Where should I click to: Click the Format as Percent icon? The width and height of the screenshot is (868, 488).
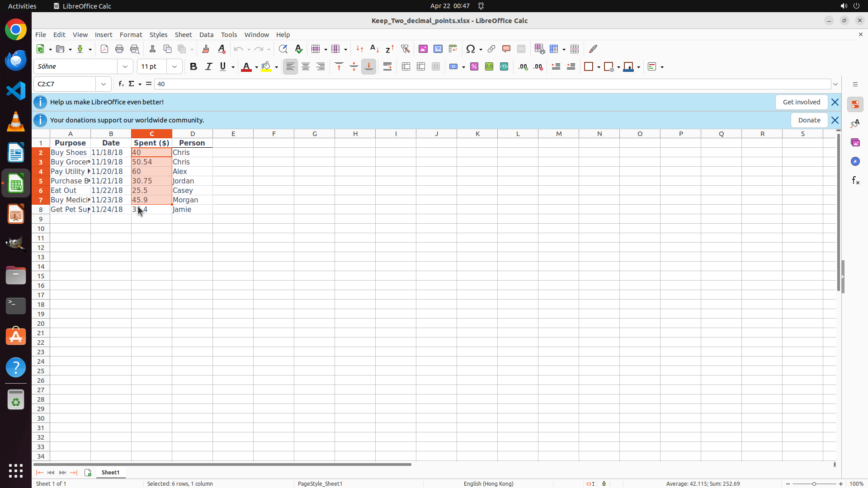pyautogui.click(x=474, y=67)
